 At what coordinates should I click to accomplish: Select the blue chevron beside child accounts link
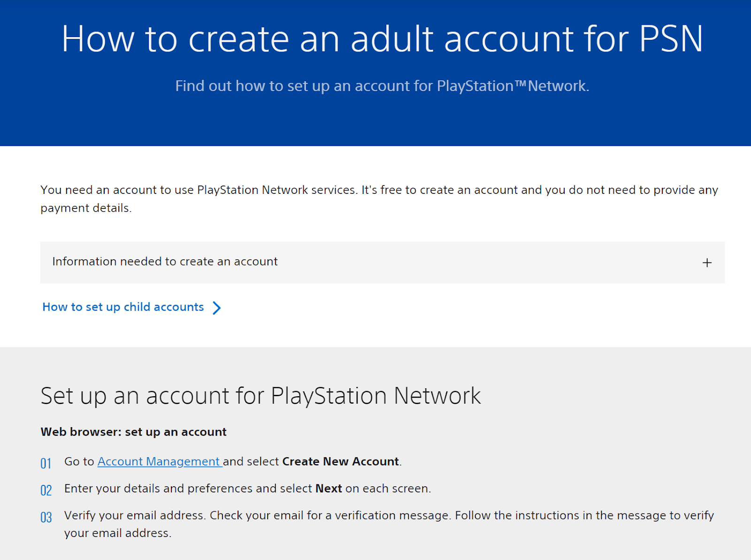[216, 308]
